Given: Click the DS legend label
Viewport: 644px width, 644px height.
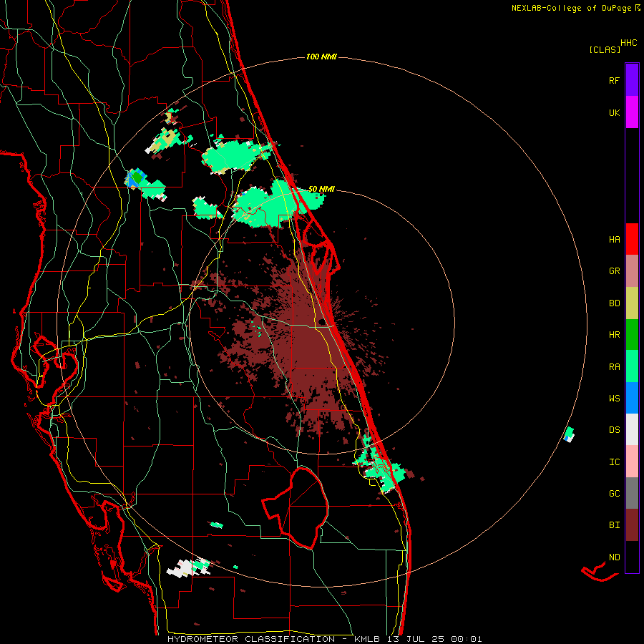Looking at the screenshot, I should tap(614, 429).
